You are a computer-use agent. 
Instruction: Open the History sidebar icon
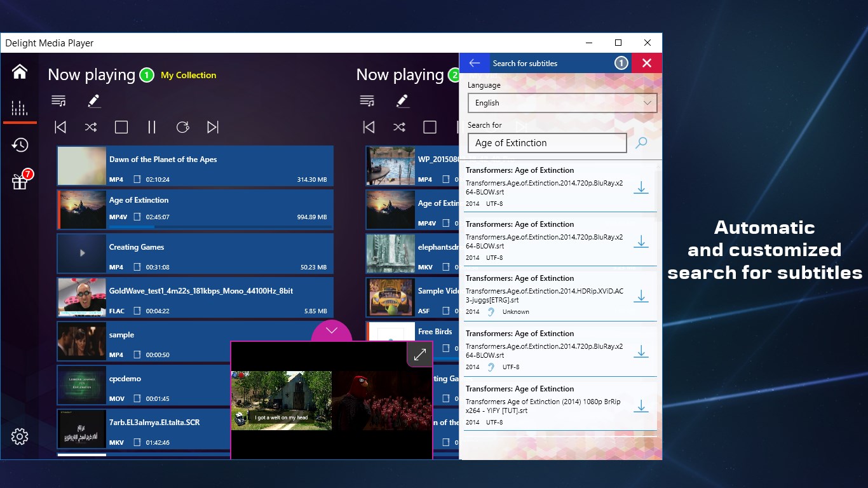coord(20,145)
